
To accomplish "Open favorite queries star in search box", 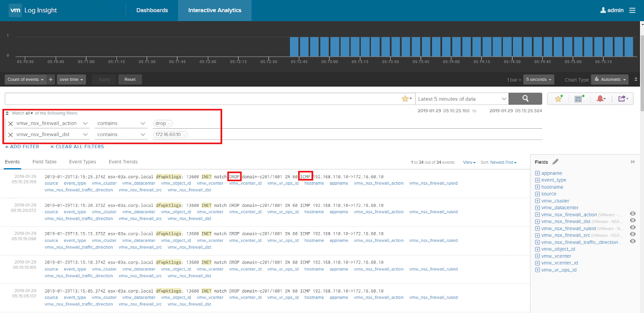I will (407, 99).
